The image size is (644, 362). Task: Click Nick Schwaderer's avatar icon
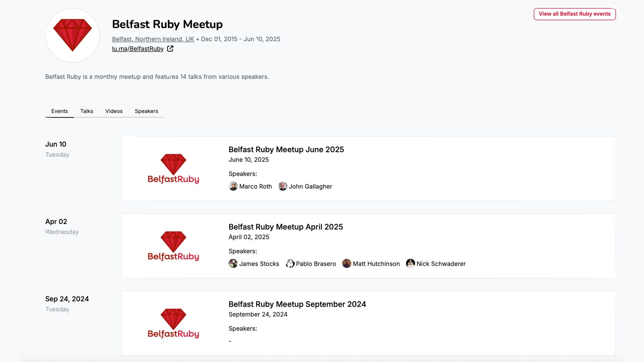click(410, 263)
